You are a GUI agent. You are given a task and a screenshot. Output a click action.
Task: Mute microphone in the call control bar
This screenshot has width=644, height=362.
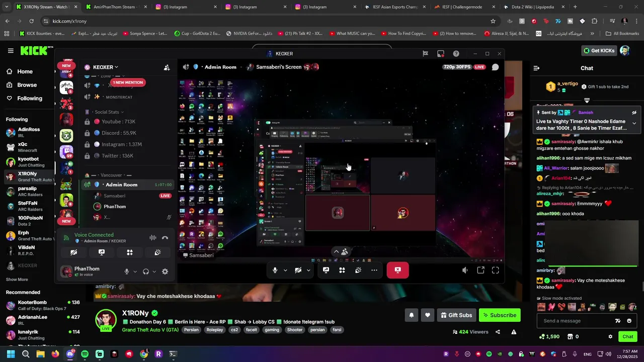pyautogui.click(x=275, y=270)
